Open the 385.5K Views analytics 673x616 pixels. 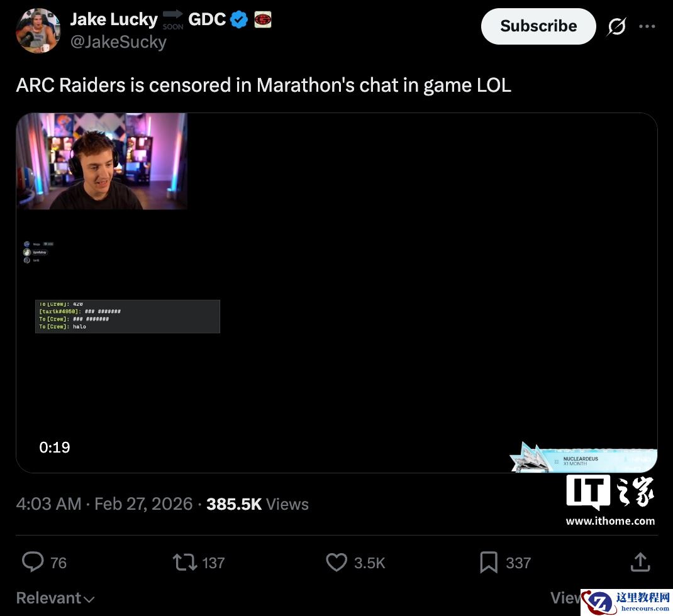coord(257,504)
